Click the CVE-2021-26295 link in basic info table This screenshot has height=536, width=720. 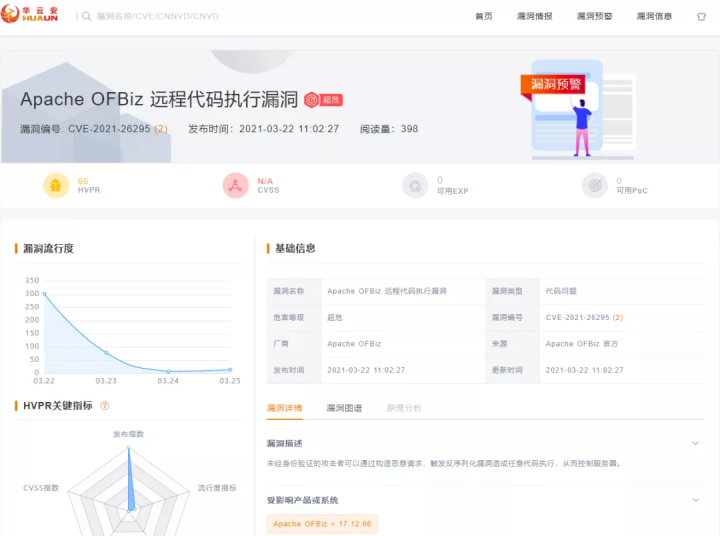tap(578, 318)
